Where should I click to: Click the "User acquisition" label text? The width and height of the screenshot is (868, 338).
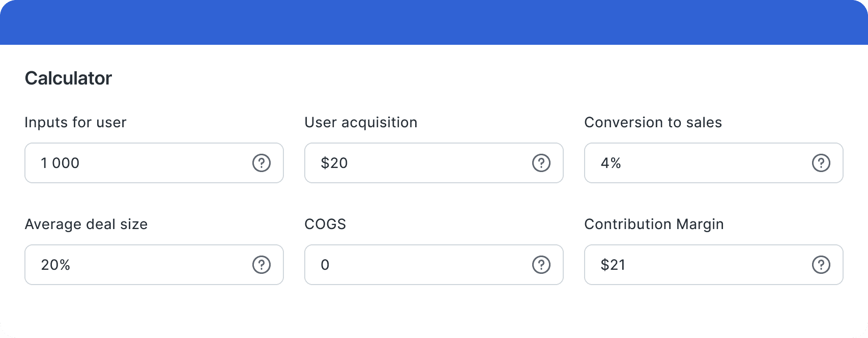361,123
